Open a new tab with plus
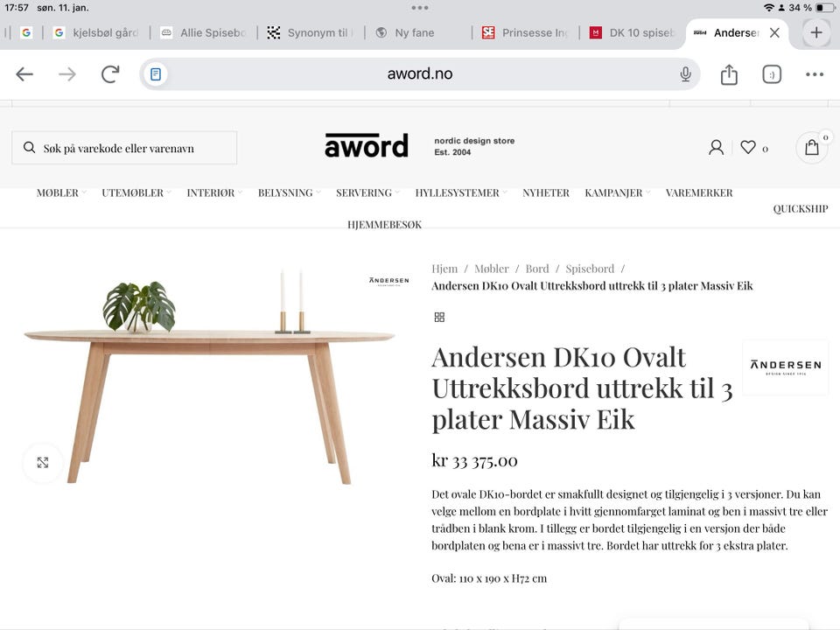The image size is (840, 630). (x=815, y=32)
